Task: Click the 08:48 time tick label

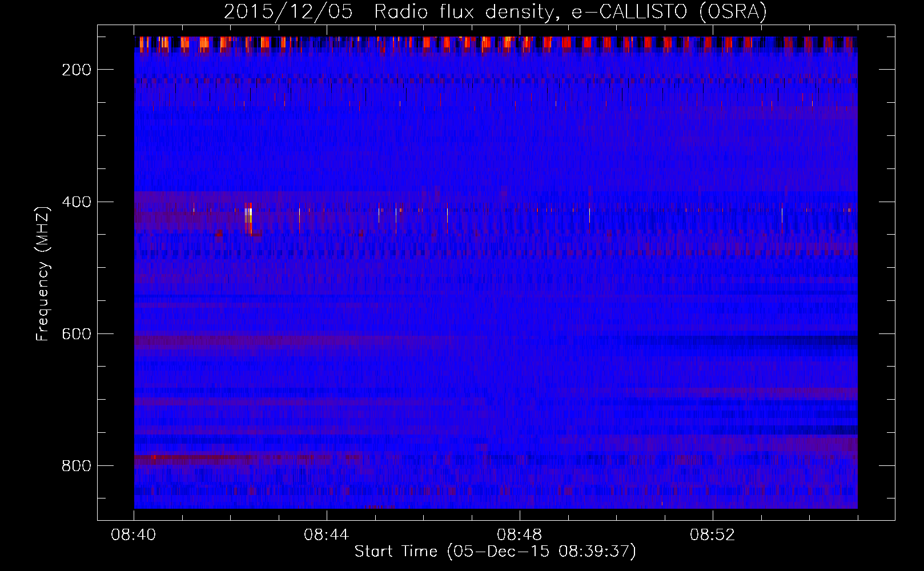Action: (520, 535)
